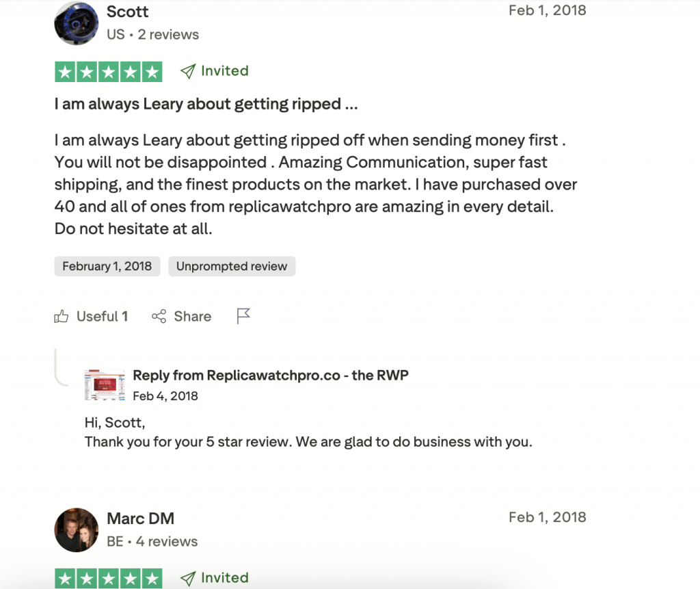Click the Share icon
Viewport: 700px width, 589px height.
[159, 316]
